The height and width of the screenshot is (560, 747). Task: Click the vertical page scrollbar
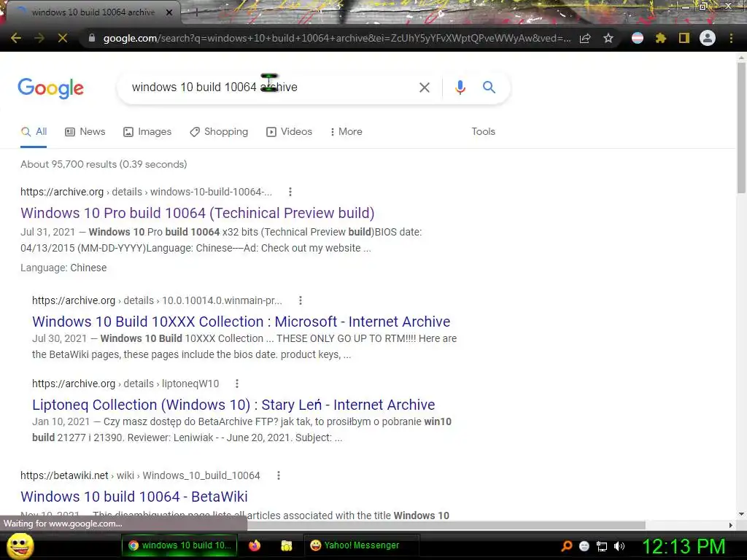click(x=741, y=128)
